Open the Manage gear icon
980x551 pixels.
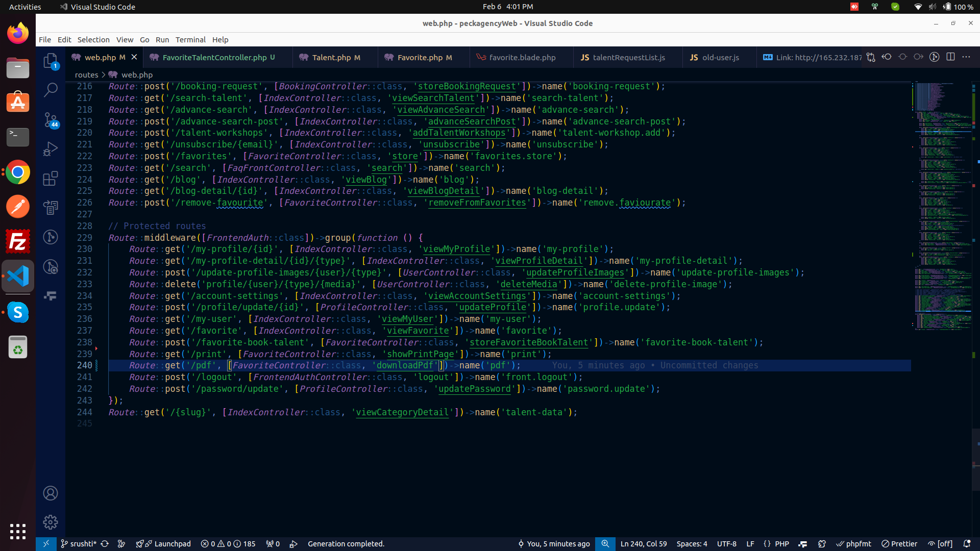tap(50, 522)
